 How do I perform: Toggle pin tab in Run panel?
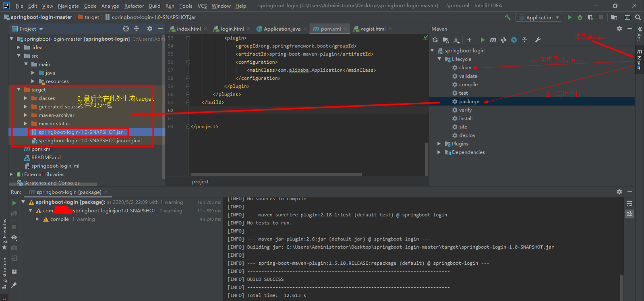pyautogui.click(x=14, y=285)
